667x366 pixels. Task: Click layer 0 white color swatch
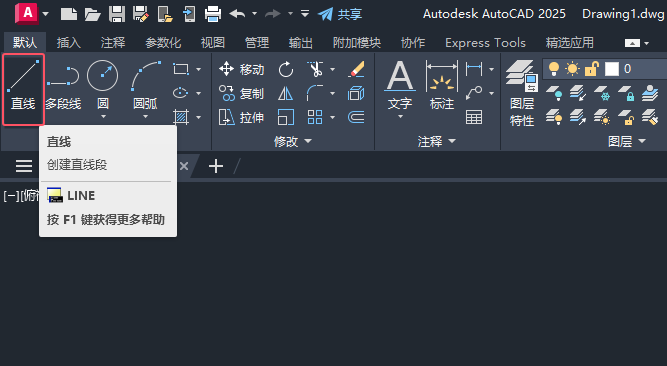click(x=612, y=69)
